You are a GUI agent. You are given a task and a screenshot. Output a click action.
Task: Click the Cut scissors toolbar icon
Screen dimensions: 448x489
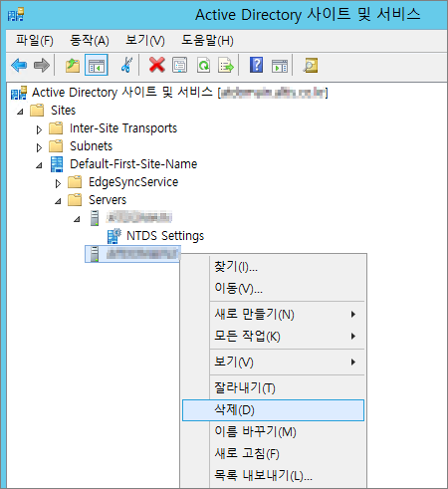(126, 65)
